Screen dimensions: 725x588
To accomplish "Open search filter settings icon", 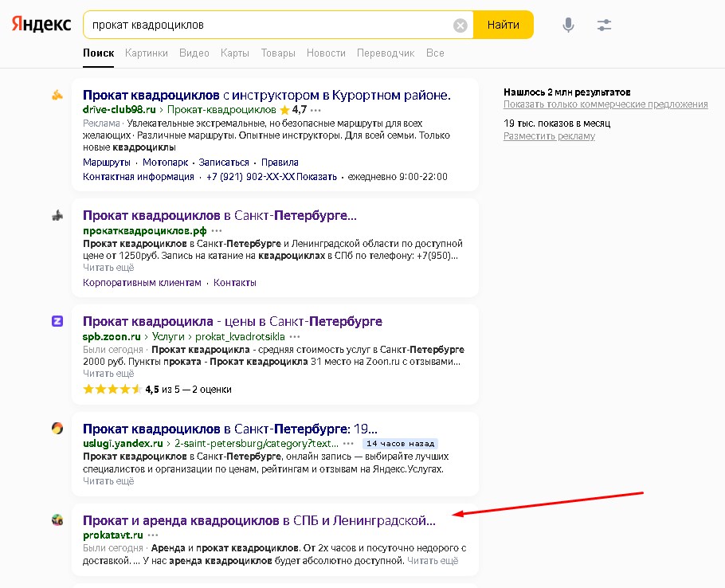I will (604, 25).
